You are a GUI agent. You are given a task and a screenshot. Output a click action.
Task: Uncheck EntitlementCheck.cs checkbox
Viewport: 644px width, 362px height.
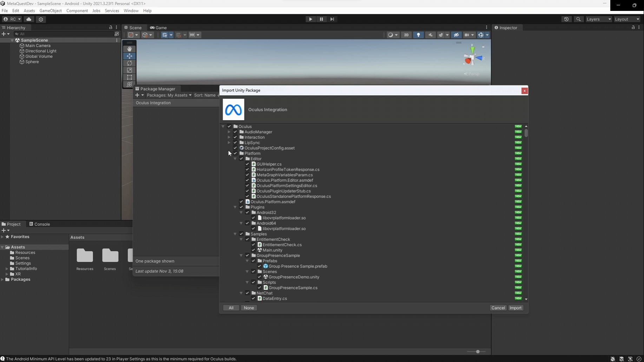pos(253,245)
